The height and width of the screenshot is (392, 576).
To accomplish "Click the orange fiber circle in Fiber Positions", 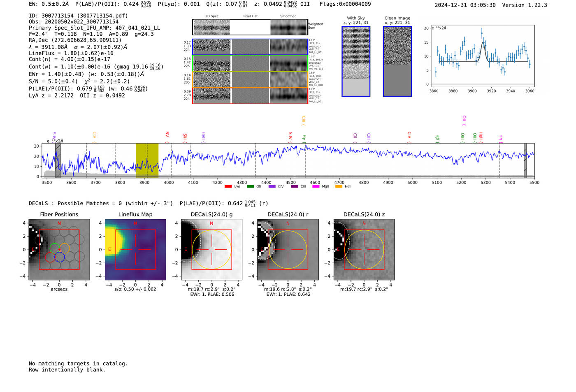I will point(65,248).
